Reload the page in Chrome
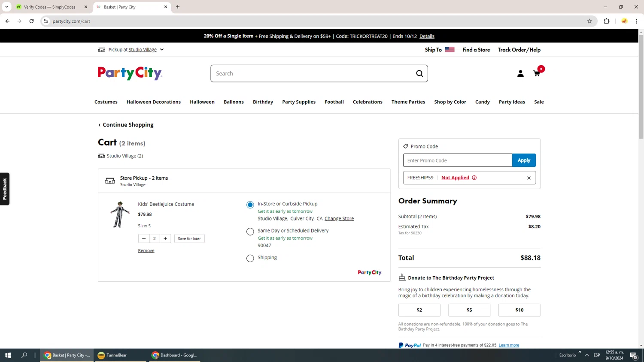The image size is (644, 362). [31, 21]
